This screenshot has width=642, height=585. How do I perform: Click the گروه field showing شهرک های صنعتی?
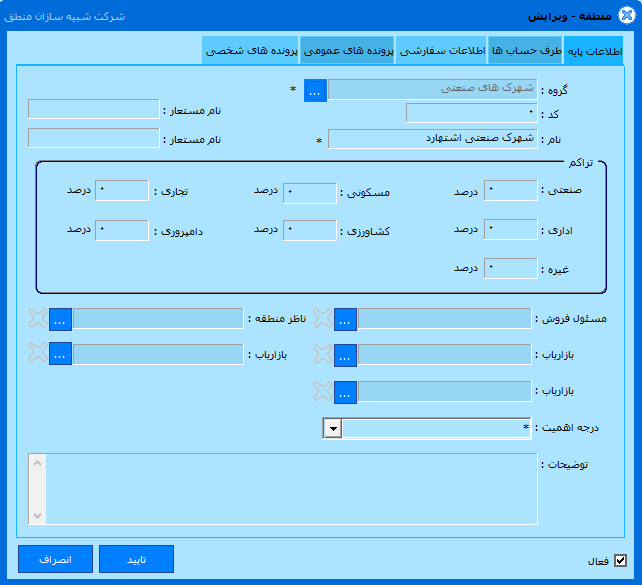point(432,89)
